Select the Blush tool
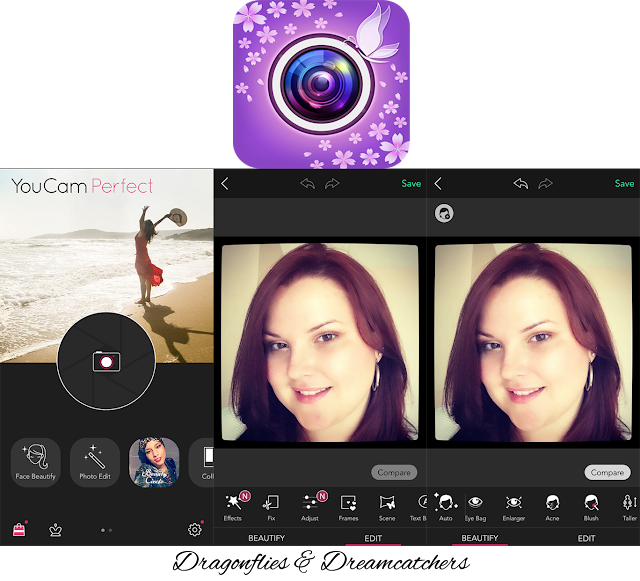The height and width of the screenshot is (581, 640). tap(591, 507)
